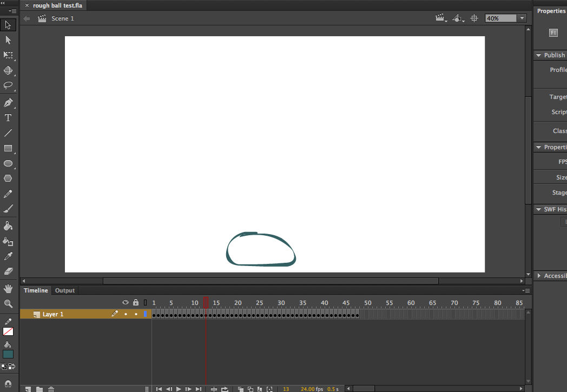Viewport: 567px width, 392px height.
Task: Lock all layers using the padlock icon
Action: [x=135, y=302]
